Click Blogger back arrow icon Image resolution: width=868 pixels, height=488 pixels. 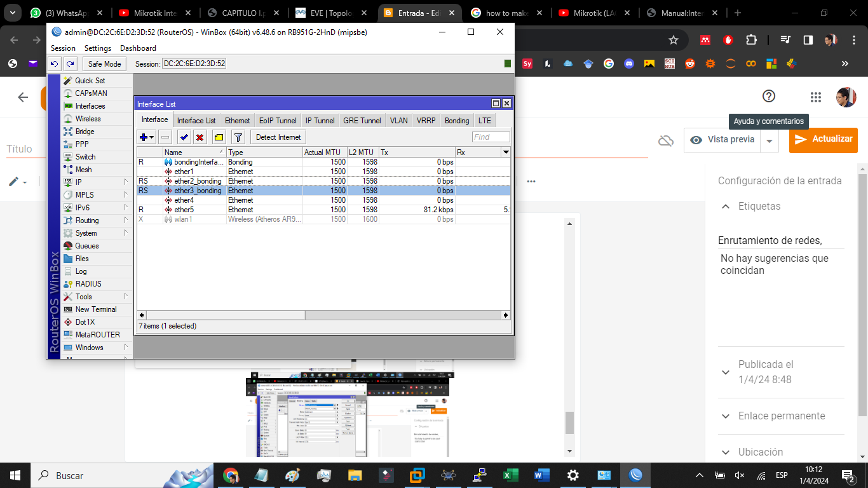click(23, 97)
